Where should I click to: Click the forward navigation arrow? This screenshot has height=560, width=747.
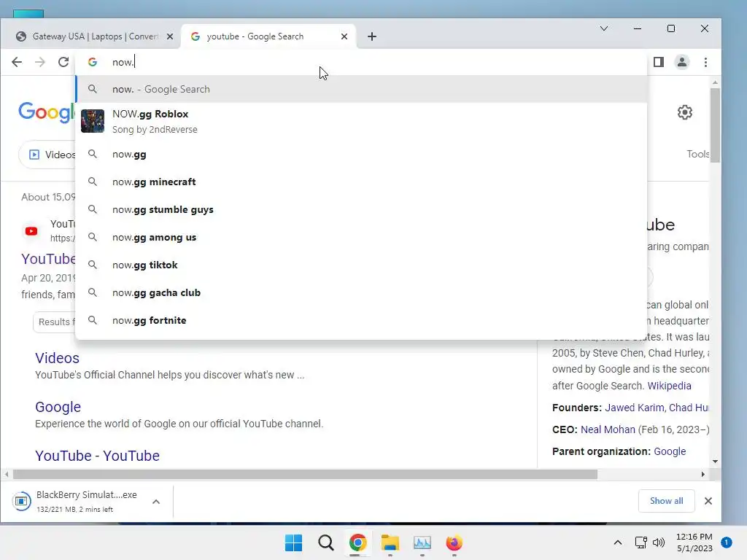point(40,62)
